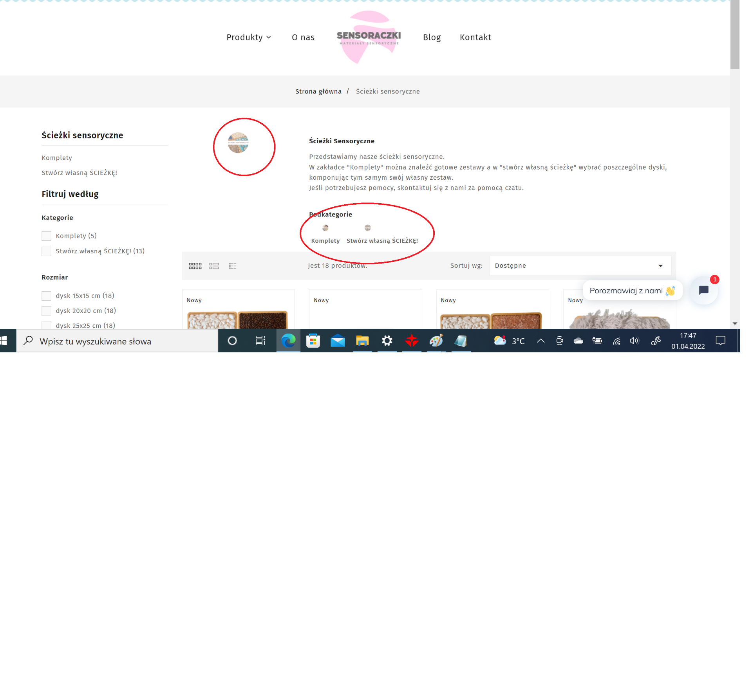The width and height of the screenshot is (752, 700).
Task: Open Microsoft Edge in the taskbar
Action: (288, 341)
